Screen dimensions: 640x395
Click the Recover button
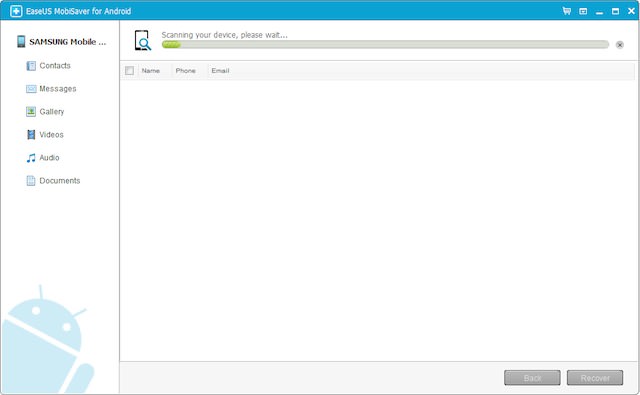tap(595, 377)
